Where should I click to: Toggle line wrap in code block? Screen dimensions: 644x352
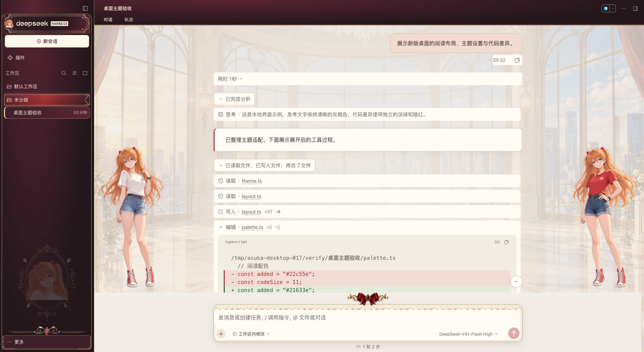(x=497, y=242)
